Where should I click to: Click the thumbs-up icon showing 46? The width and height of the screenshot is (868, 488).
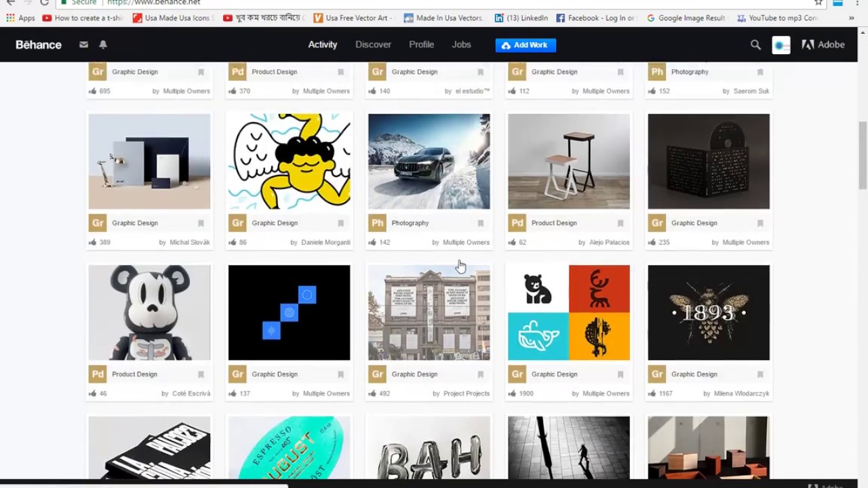tap(92, 393)
